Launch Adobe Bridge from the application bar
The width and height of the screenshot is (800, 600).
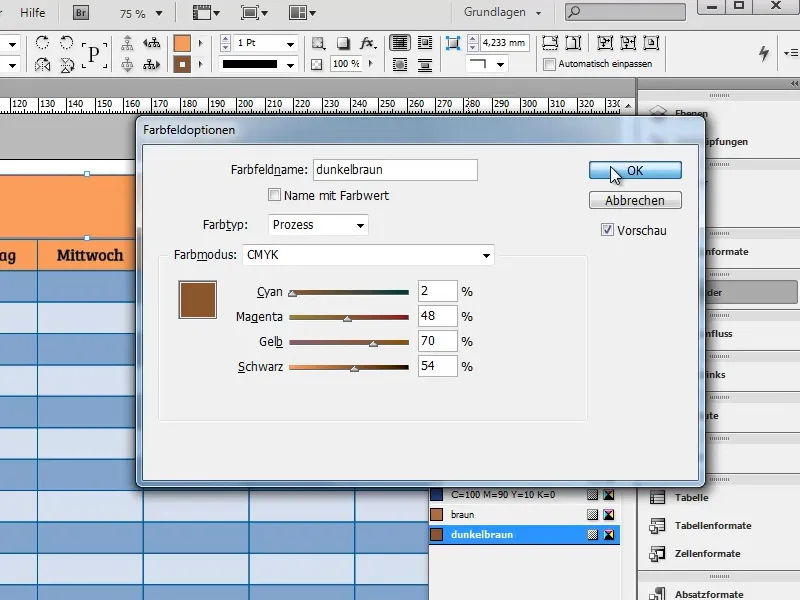[79, 14]
